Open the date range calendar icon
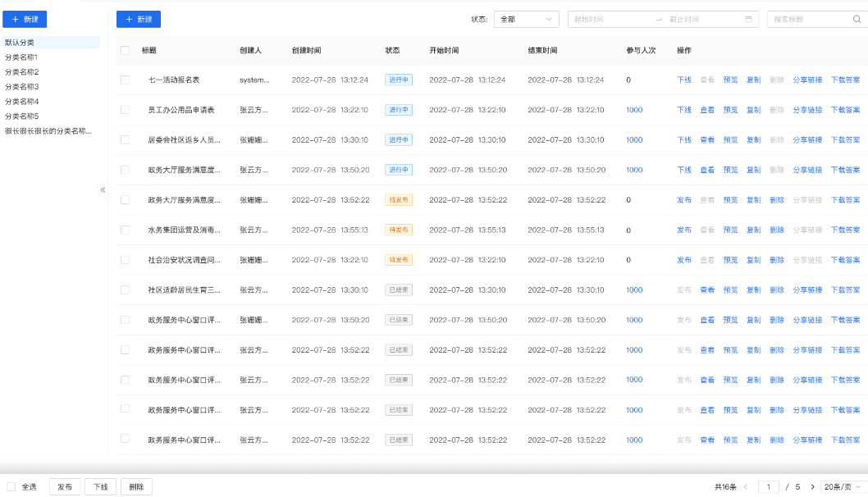868x497 pixels. coord(747,20)
